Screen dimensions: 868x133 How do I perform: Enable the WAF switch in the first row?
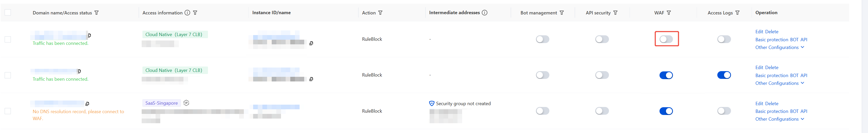click(666, 39)
